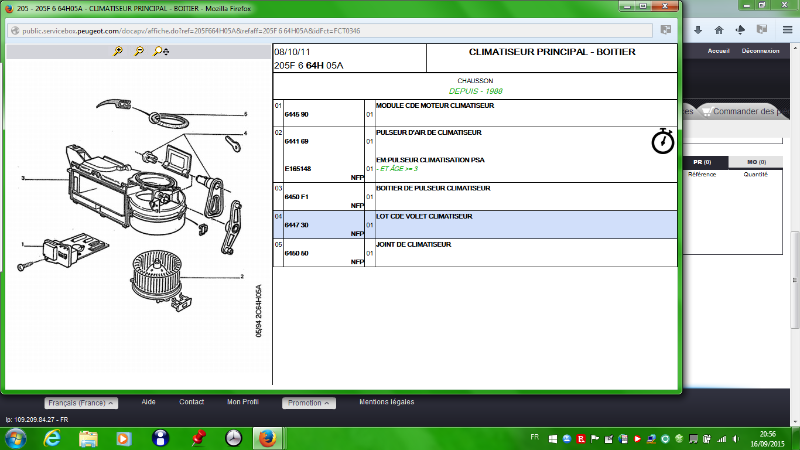Click callout number 1 beside the control module

tap(22, 244)
